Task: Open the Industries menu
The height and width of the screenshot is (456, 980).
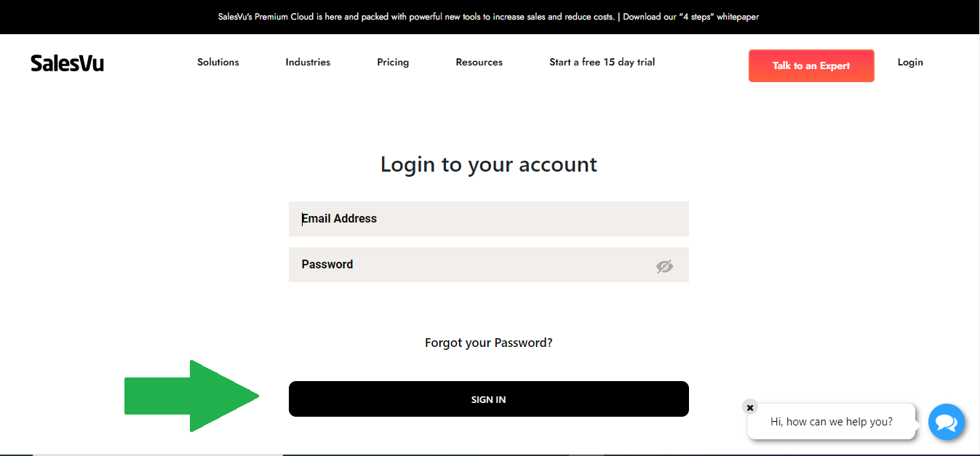Action: (308, 63)
